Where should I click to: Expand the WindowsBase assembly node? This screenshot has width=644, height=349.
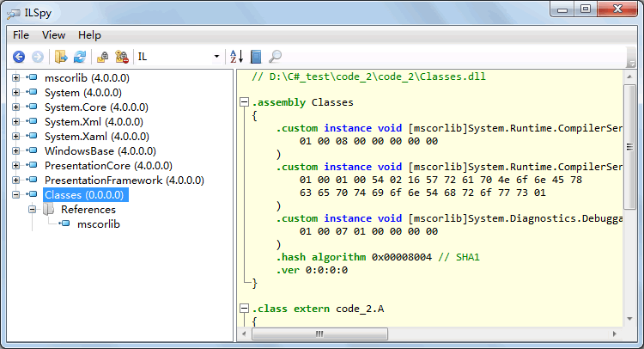click(16, 151)
